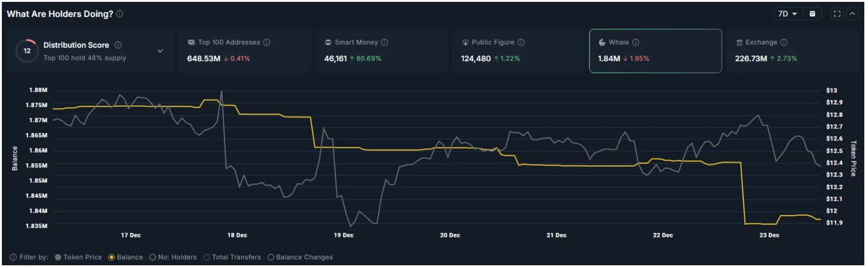The image size is (868, 269).
Task: Click the Public Figure card icon
Action: 465,42
